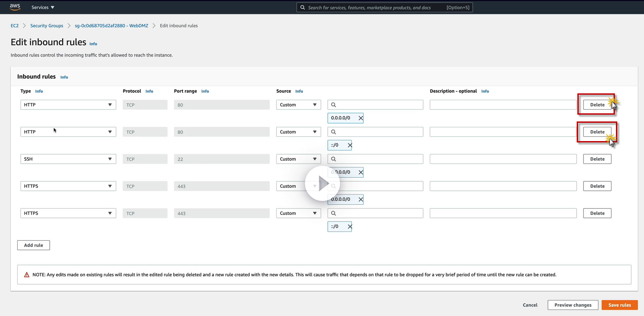Screen dimensions: 644x316
Task: Open the Services menu
Action: click(x=43, y=7)
